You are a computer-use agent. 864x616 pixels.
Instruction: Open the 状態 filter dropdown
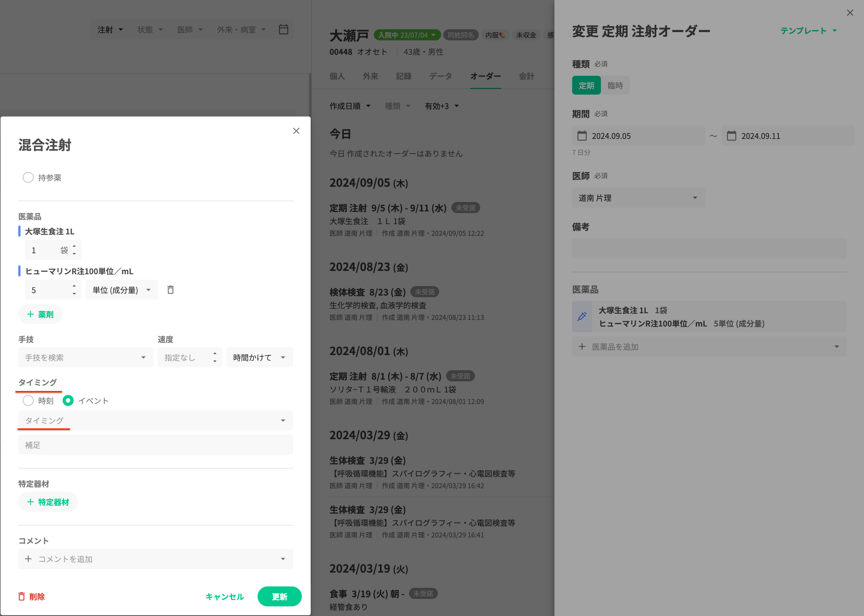pyautogui.click(x=150, y=30)
